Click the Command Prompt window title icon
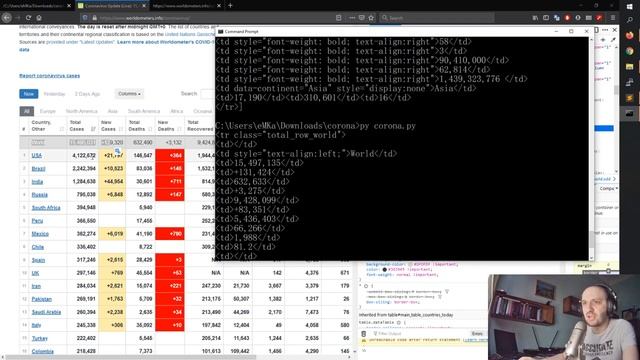640x360 pixels. (x=220, y=31)
